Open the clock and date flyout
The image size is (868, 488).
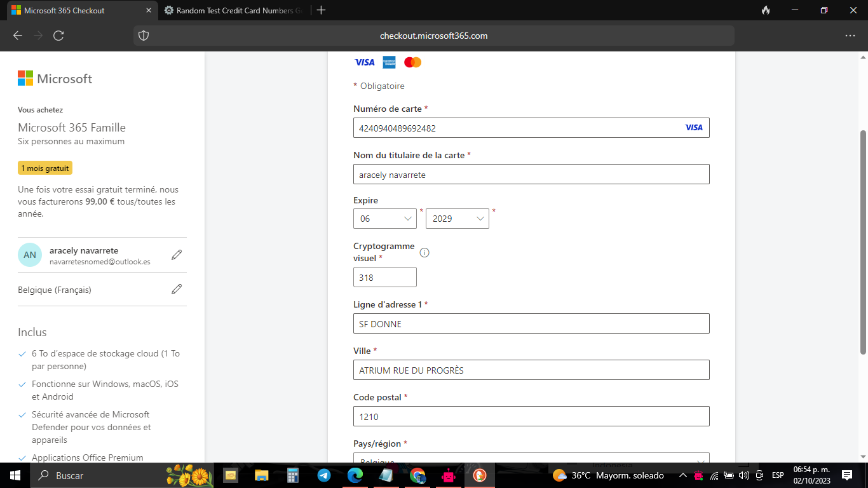(811, 475)
